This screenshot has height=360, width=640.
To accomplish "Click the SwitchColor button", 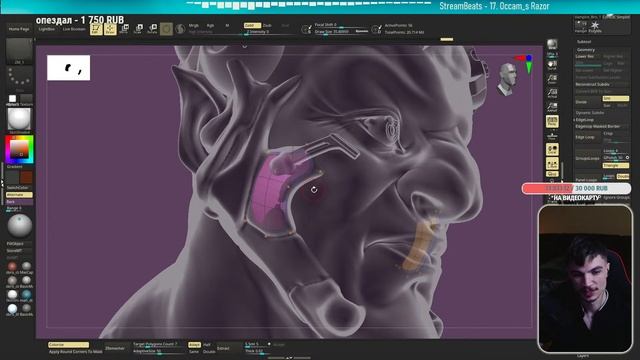I will (x=19, y=188).
